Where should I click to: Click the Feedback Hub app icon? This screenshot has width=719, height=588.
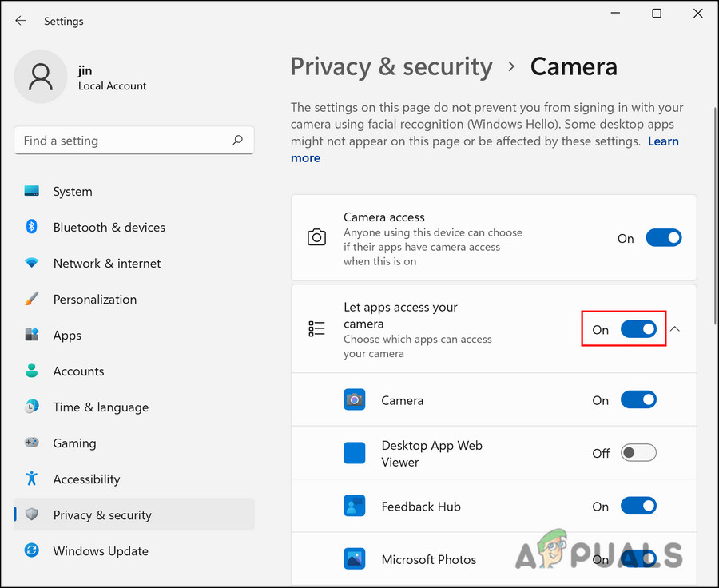click(x=354, y=507)
